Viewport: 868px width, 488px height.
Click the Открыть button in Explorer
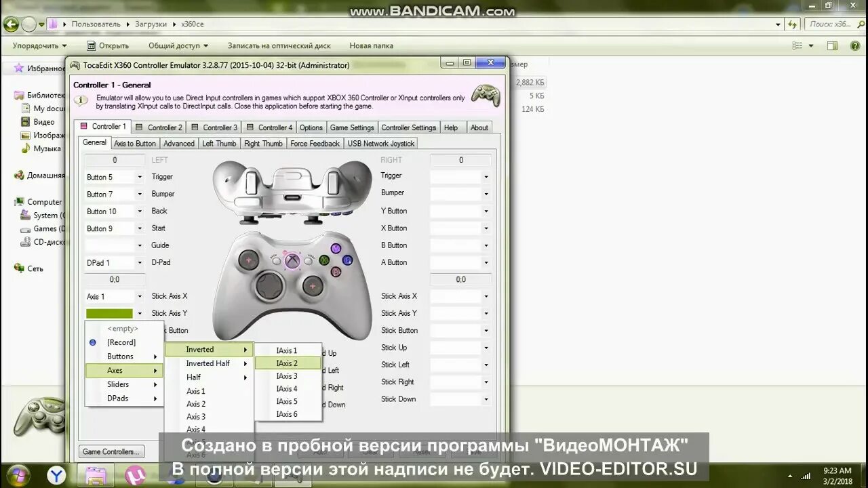coord(108,45)
